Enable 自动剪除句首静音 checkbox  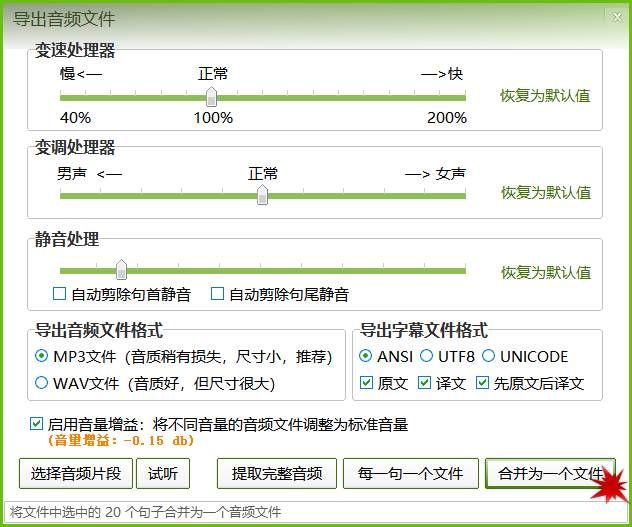60,295
